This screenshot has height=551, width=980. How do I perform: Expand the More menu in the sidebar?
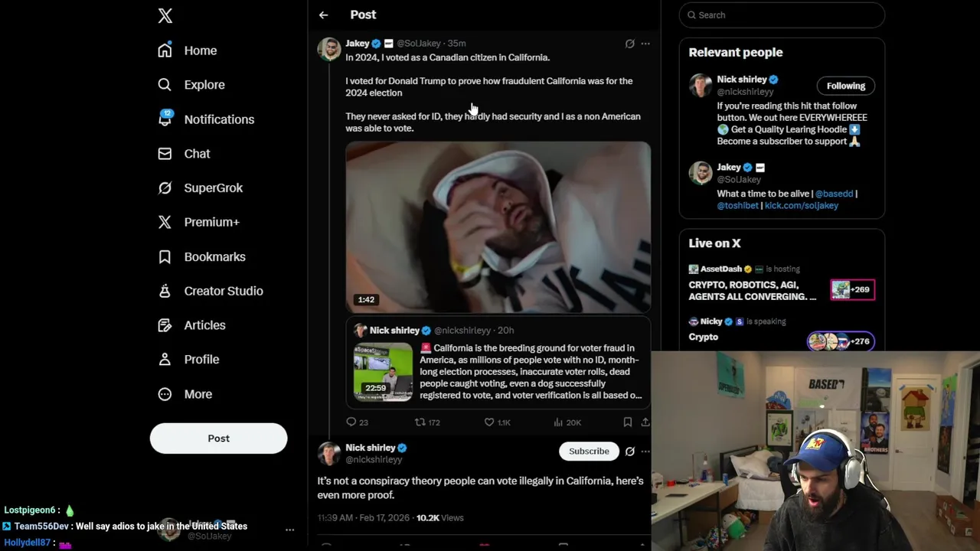coord(185,394)
